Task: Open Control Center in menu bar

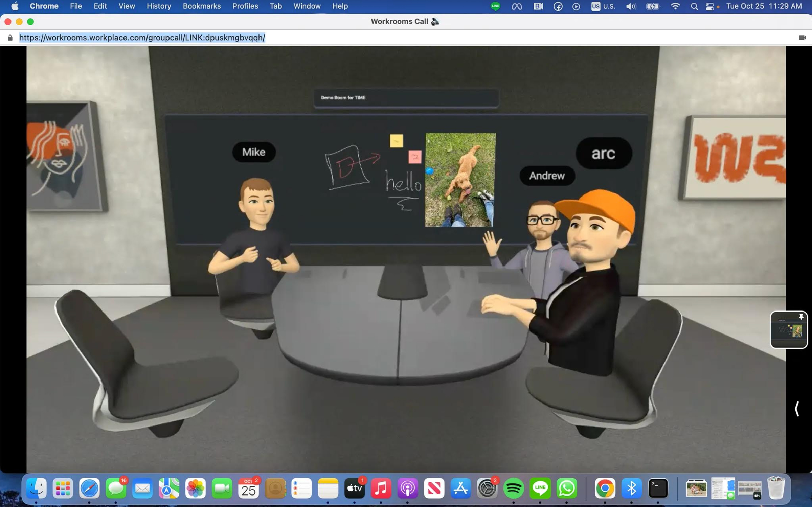Action: tap(710, 6)
